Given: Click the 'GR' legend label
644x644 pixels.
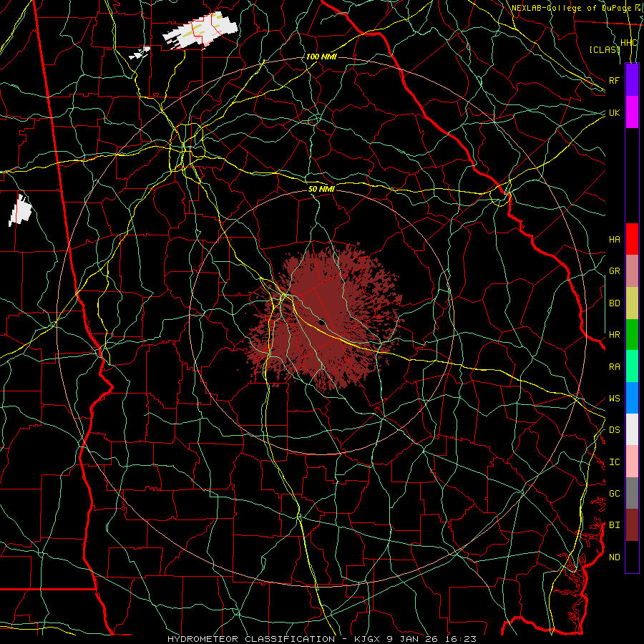Looking at the screenshot, I should click(x=614, y=271).
